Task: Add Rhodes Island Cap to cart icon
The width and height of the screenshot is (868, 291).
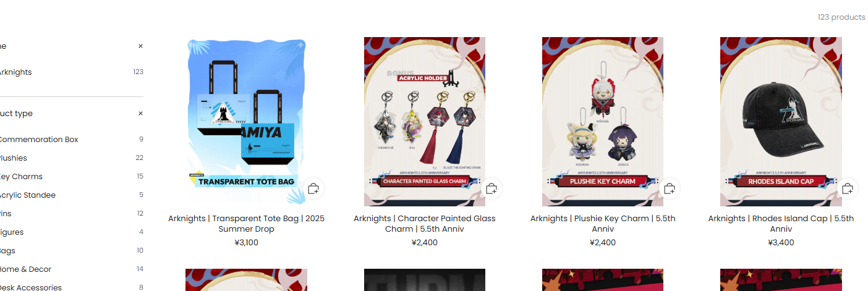Action: 848,188
